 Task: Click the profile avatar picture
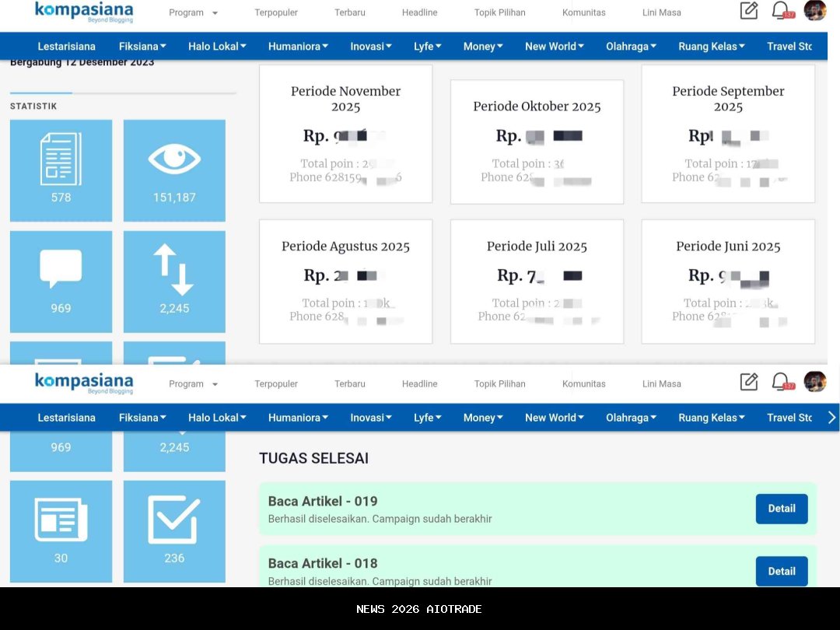click(815, 11)
